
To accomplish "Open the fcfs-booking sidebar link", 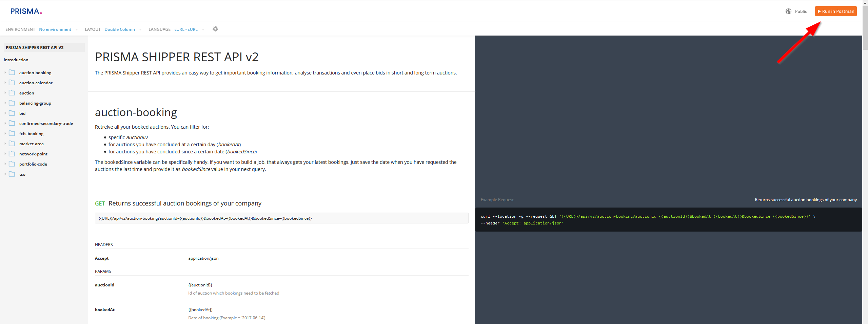I will 31,134.
